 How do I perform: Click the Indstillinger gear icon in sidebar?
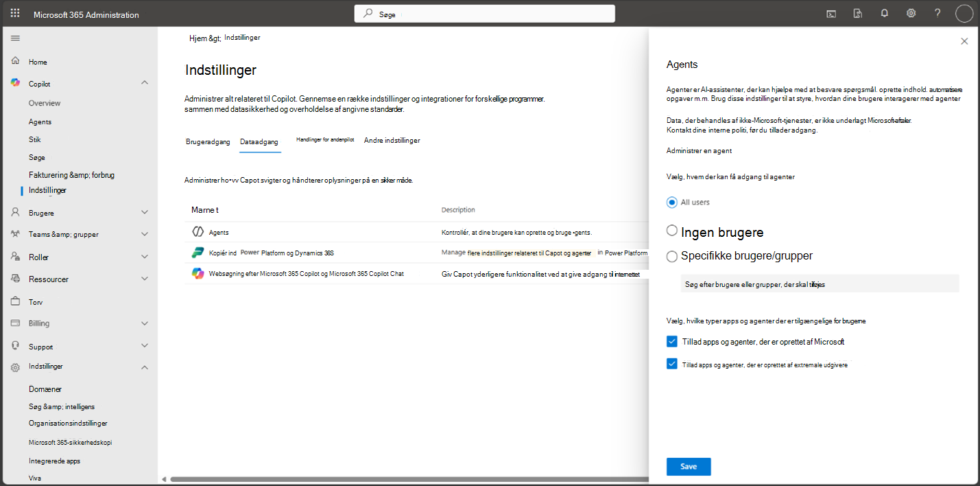coord(15,367)
